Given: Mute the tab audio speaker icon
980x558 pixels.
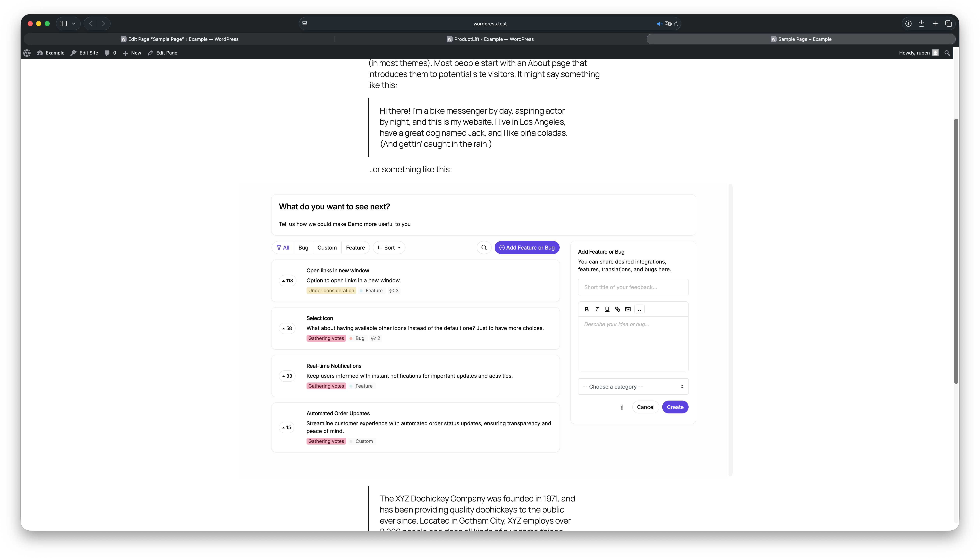Looking at the screenshot, I should [659, 24].
